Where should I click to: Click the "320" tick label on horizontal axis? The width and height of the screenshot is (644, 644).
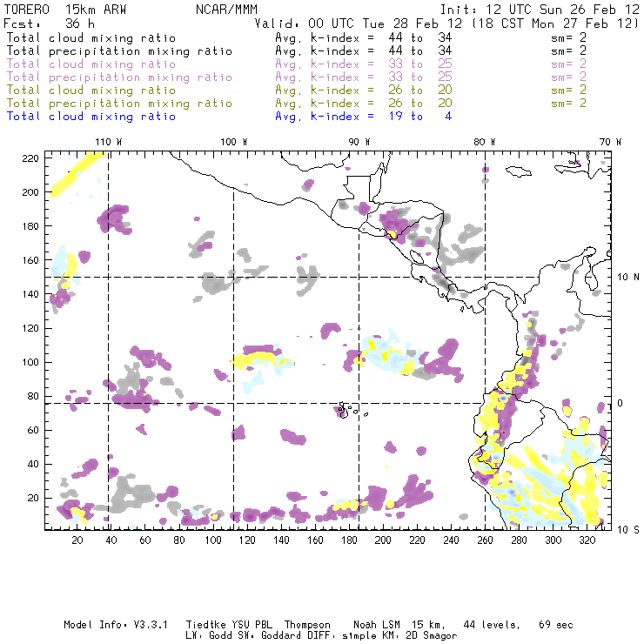point(587,540)
